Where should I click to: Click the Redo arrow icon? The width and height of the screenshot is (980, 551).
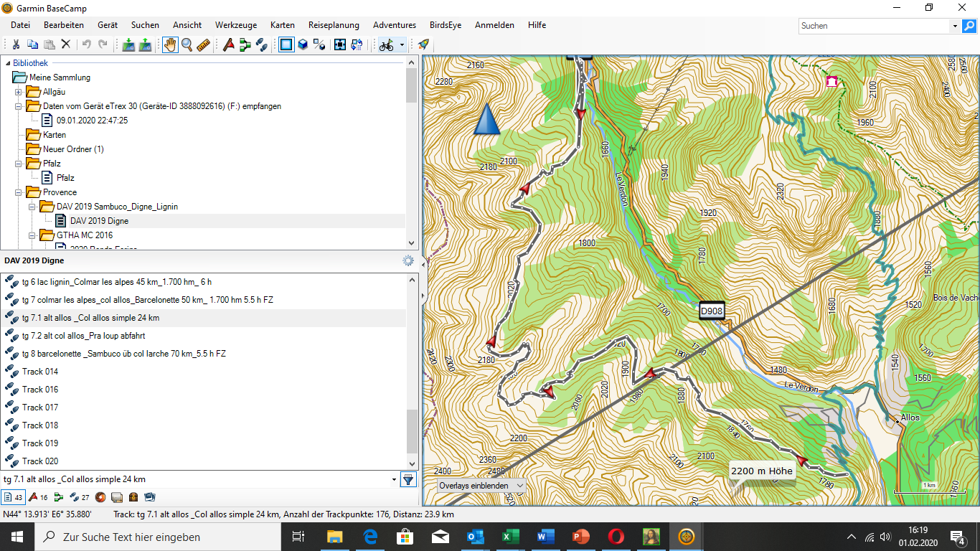point(103,44)
